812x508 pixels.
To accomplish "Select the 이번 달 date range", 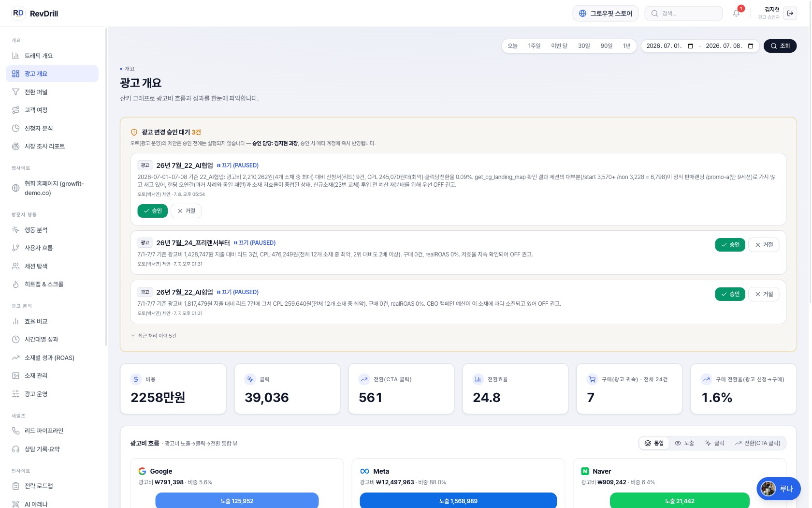I will point(559,46).
